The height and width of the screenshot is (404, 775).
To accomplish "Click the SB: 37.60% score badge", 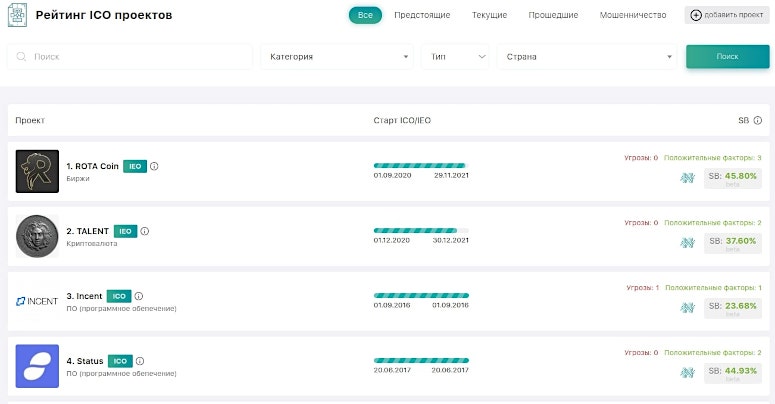I will (733, 243).
